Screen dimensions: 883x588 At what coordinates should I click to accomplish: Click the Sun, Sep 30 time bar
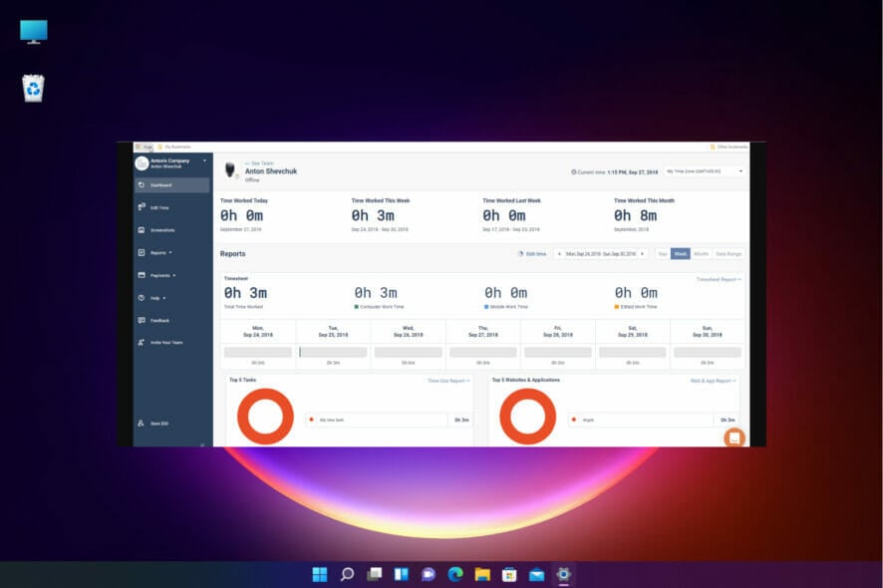(x=708, y=353)
